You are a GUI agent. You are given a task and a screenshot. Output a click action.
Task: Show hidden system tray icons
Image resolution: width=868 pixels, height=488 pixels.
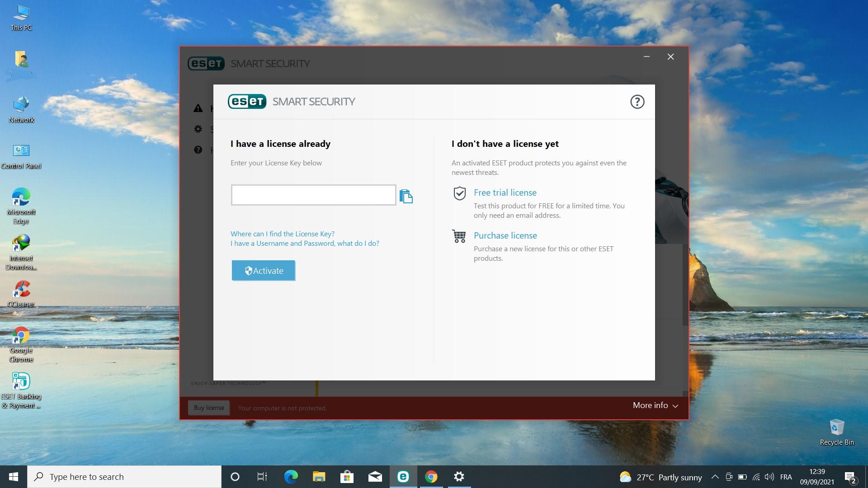[x=715, y=477]
